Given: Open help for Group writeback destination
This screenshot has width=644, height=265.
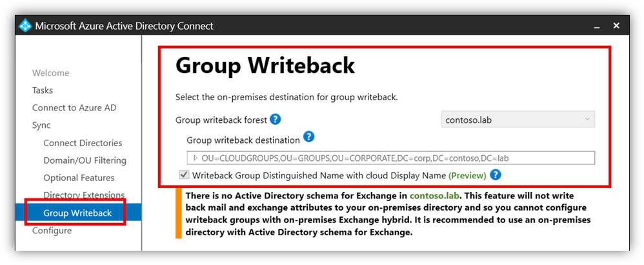Looking at the screenshot, I should 309,136.
